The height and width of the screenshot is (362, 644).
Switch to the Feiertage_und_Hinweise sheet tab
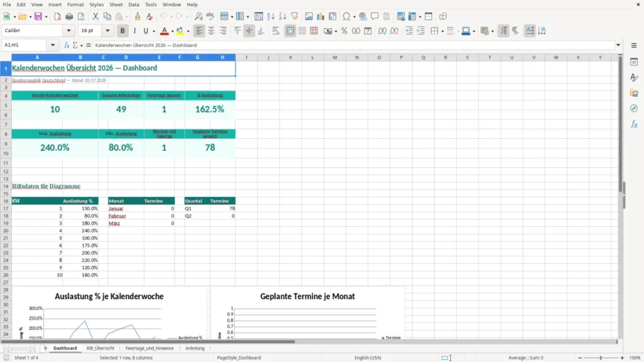tap(150, 348)
